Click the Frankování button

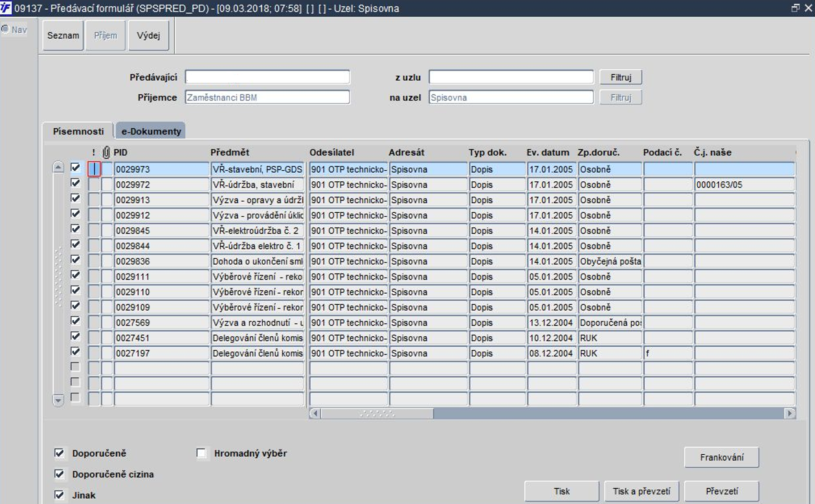pyautogui.click(x=721, y=457)
